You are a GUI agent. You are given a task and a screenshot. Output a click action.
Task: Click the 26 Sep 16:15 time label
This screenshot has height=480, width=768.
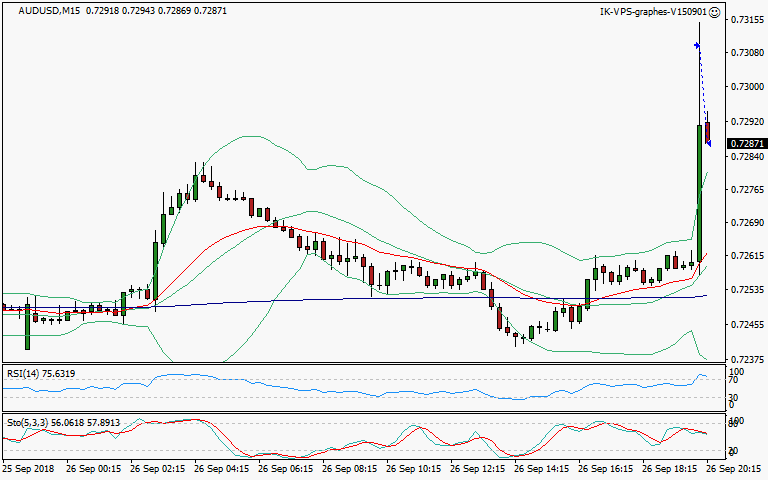click(x=606, y=469)
